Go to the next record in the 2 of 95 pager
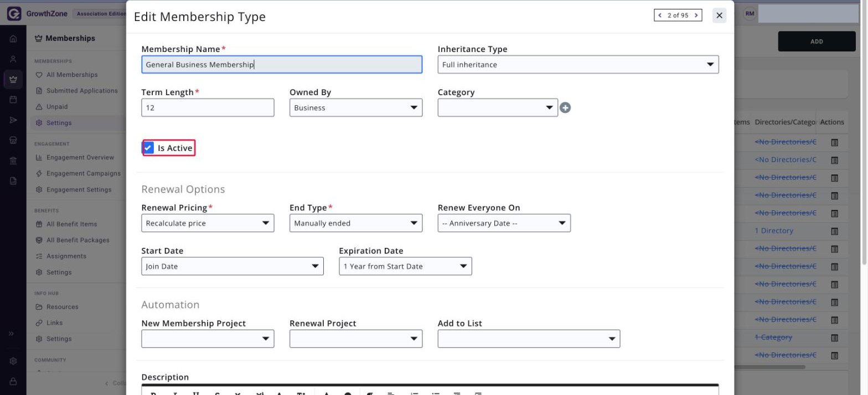This screenshot has height=395, width=868. [x=696, y=15]
